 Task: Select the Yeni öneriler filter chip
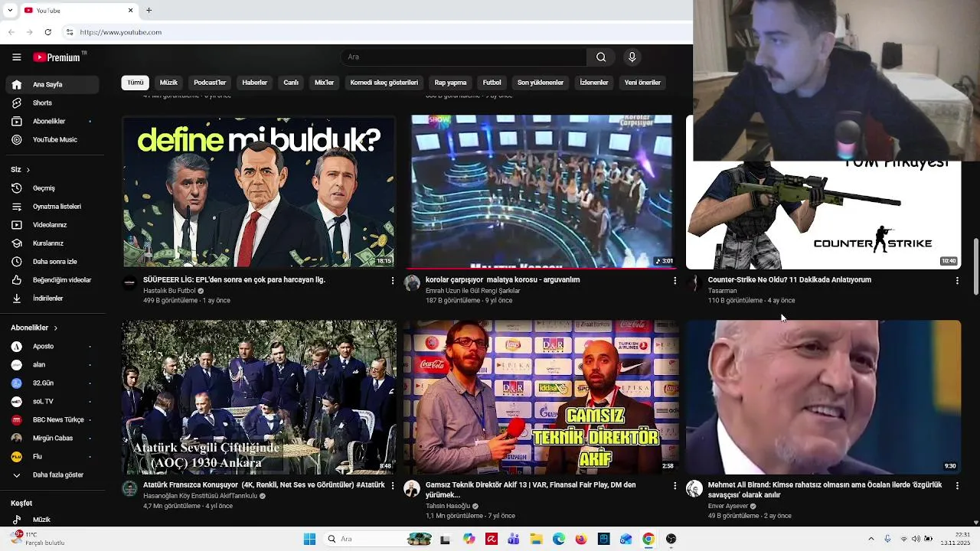[x=642, y=83]
